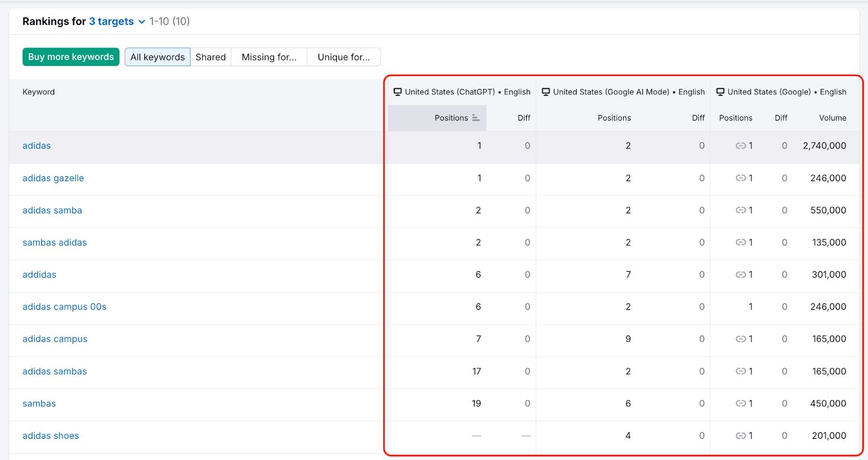Click the link icon in the addidas row
The image size is (868, 460).
tap(741, 275)
